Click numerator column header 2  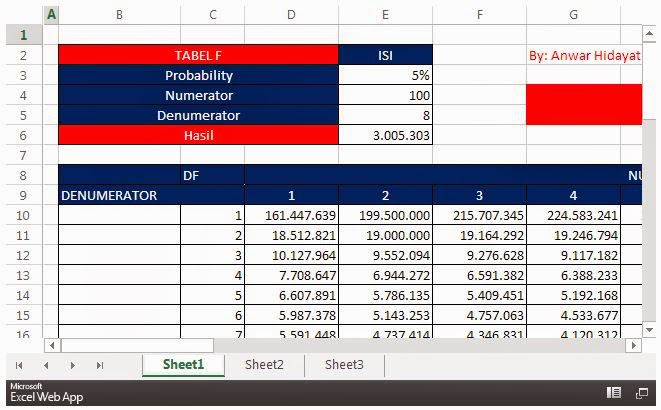point(385,196)
